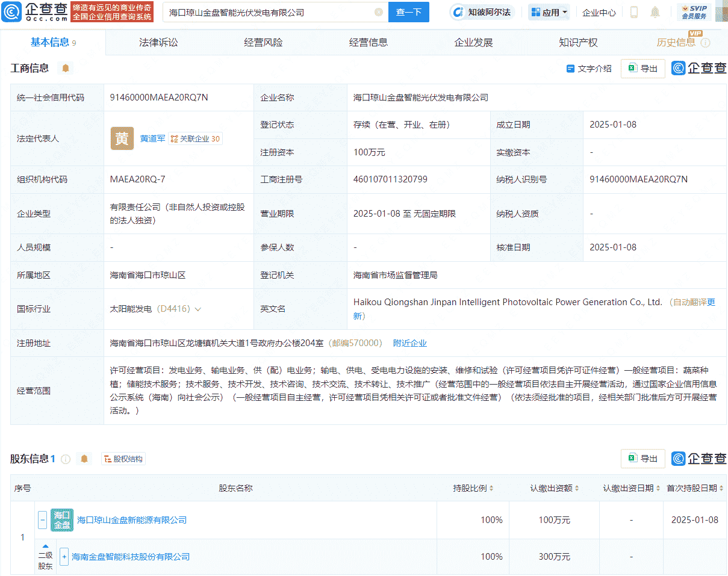
Task: Click the monitoring bell beside 工商信息
Action: [65, 68]
